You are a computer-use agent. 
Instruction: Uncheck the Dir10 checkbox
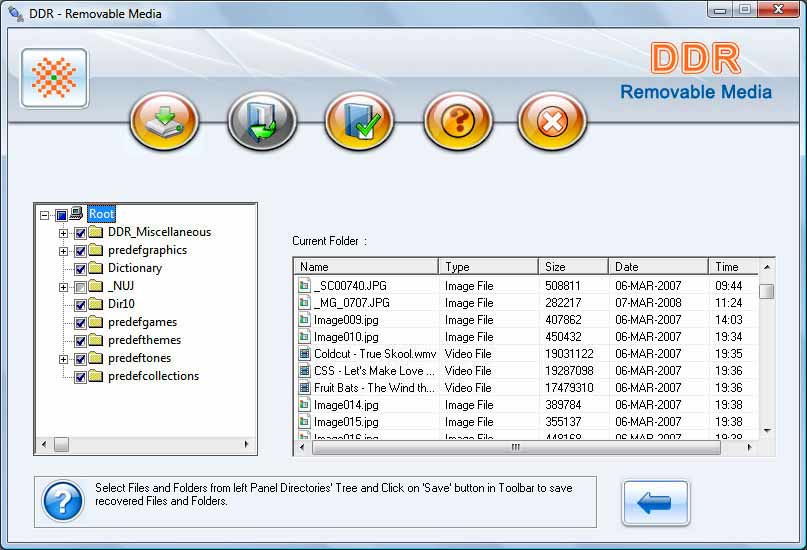pyautogui.click(x=80, y=305)
